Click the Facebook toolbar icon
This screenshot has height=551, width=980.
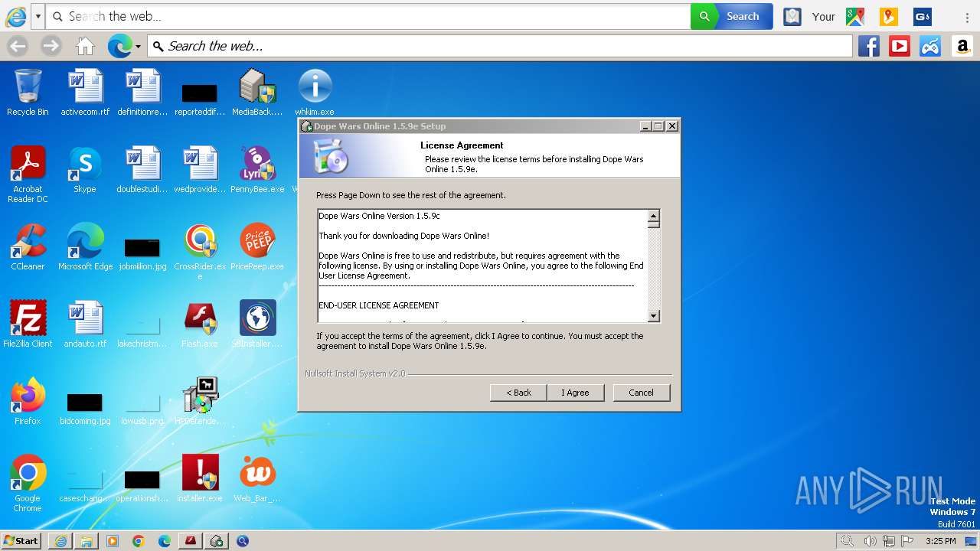868,47
